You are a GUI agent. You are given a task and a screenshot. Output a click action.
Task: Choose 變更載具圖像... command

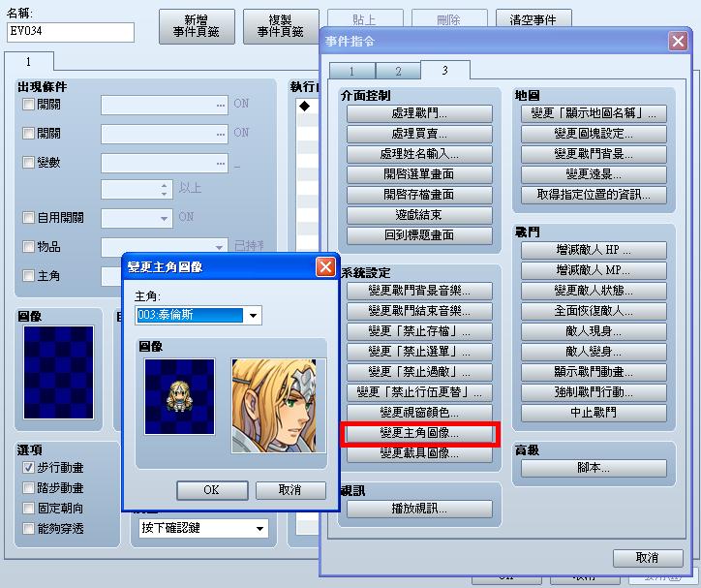(419, 453)
